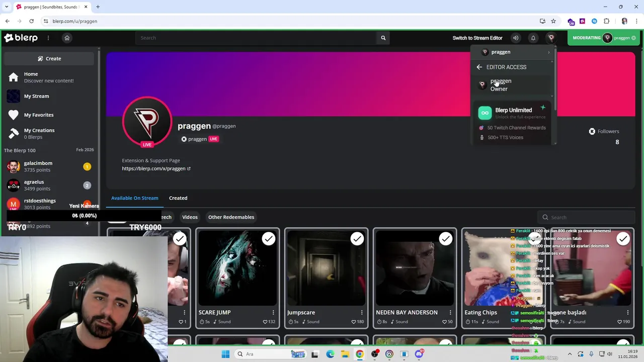644x362 pixels.
Task: Click the Blerp logo
Action: click(21, 38)
